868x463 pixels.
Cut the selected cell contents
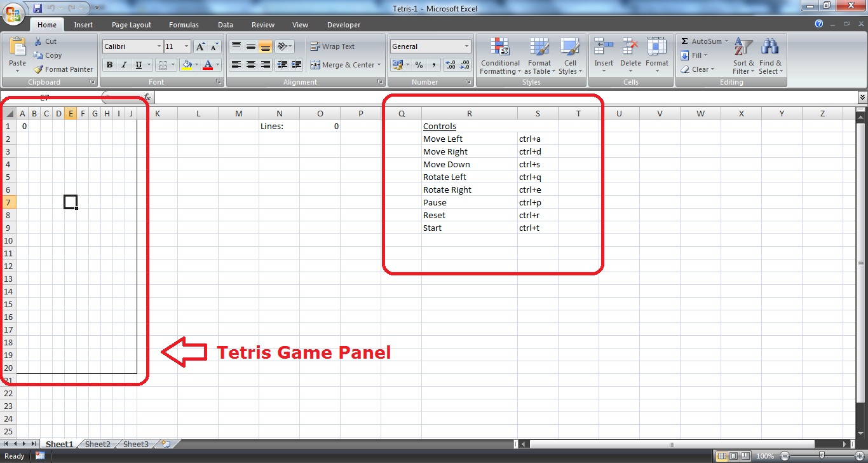point(45,41)
